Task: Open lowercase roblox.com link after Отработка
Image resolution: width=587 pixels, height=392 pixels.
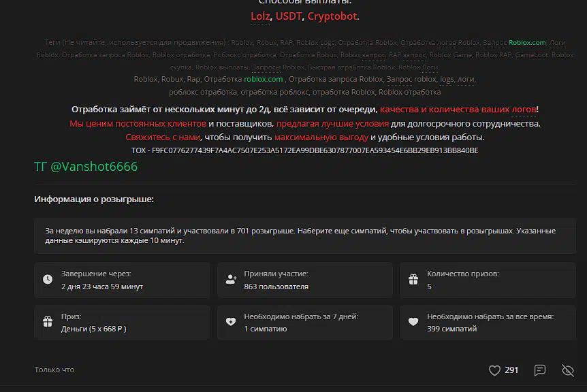Action: [x=263, y=80]
